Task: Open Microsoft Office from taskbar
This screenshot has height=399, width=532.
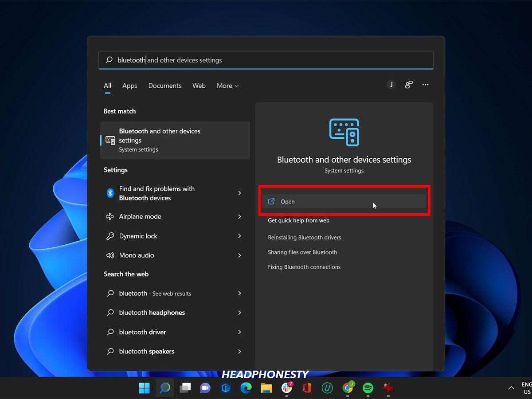Action: 307,388
